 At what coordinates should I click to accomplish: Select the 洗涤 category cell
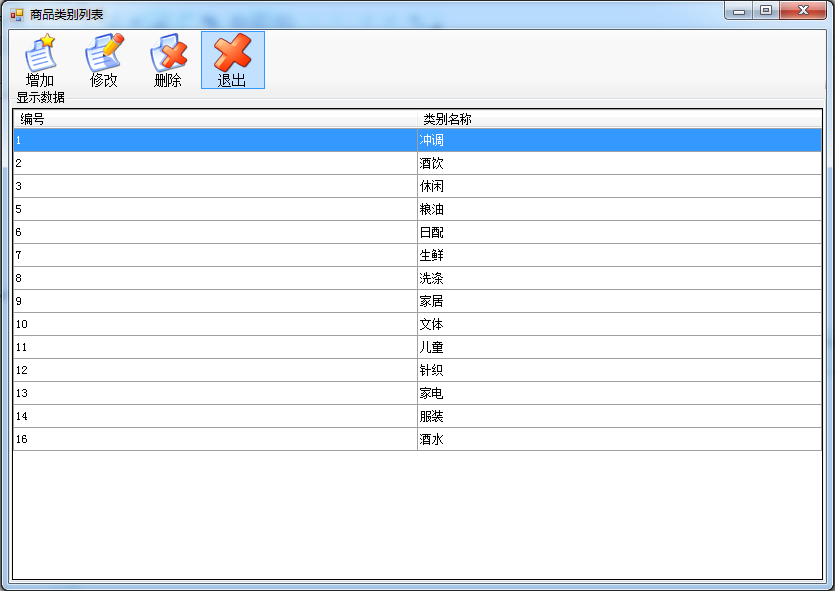click(619, 278)
